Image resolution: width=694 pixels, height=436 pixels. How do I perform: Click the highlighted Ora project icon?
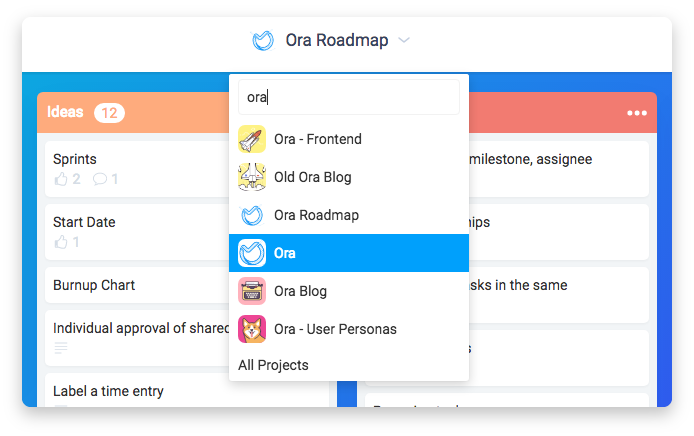pyautogui.click(x=252, y=253)
